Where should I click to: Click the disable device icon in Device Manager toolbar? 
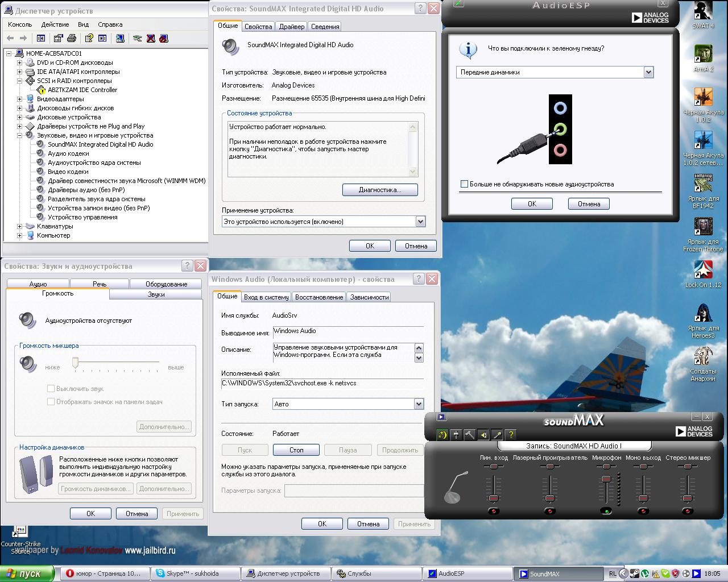click(164, 38)
